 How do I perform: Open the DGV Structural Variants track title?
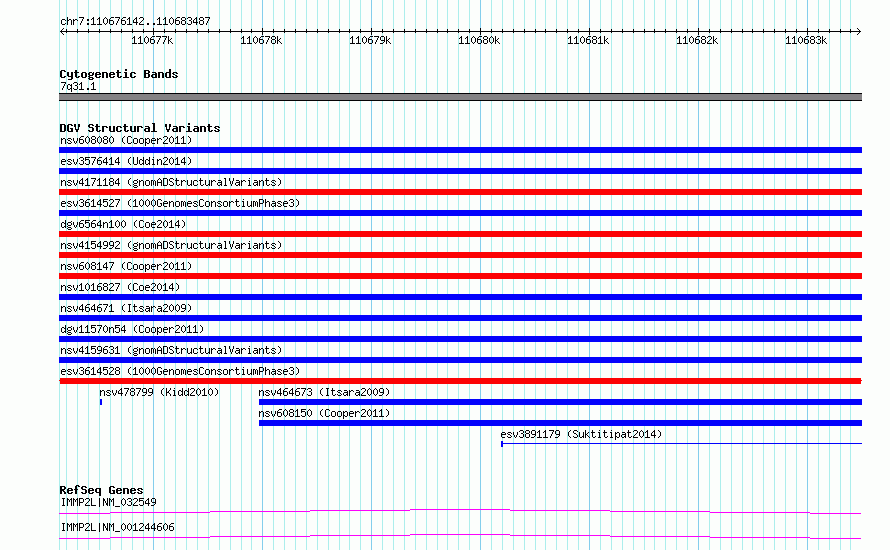(140, 128)
